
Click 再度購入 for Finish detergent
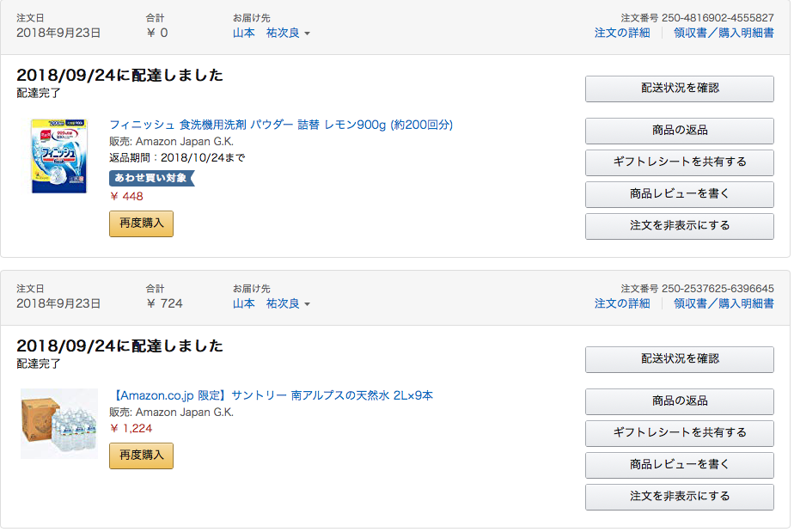[x=141, y=223]
